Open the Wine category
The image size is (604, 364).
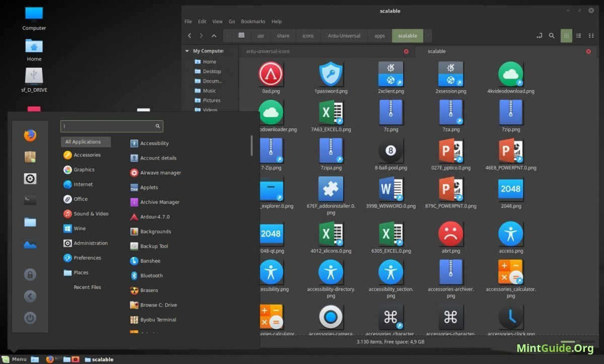pyautogui.click(x=74, y=228)
